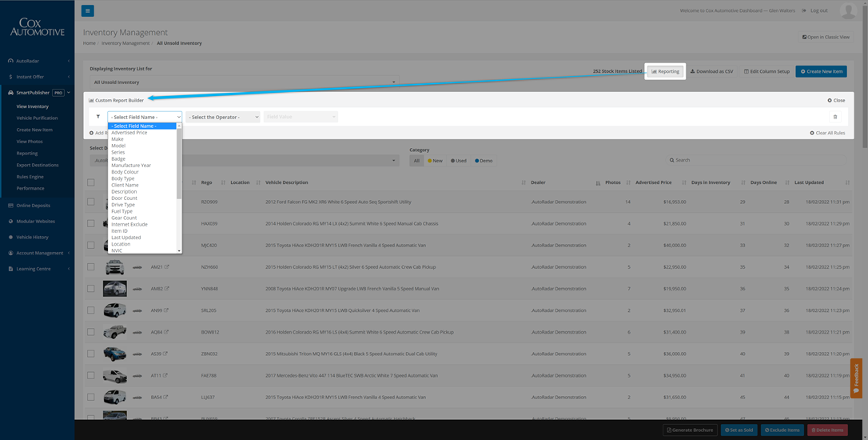The width and height of the screenshot is (868, 440).
Task: Select the checkbox for AQ84 row
Action: coord(91,332)
